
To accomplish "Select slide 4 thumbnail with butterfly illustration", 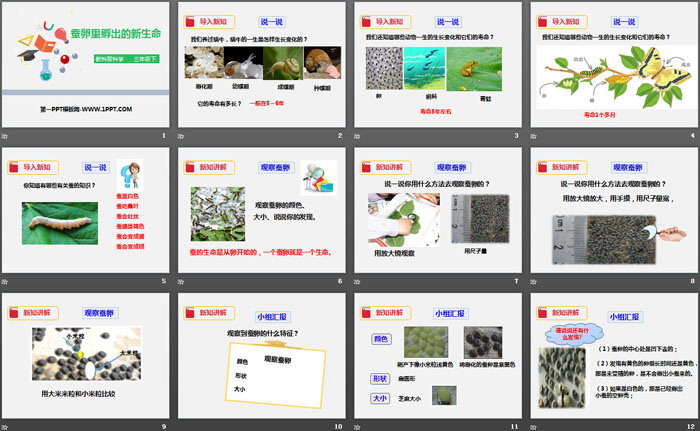I will (614, 65).
